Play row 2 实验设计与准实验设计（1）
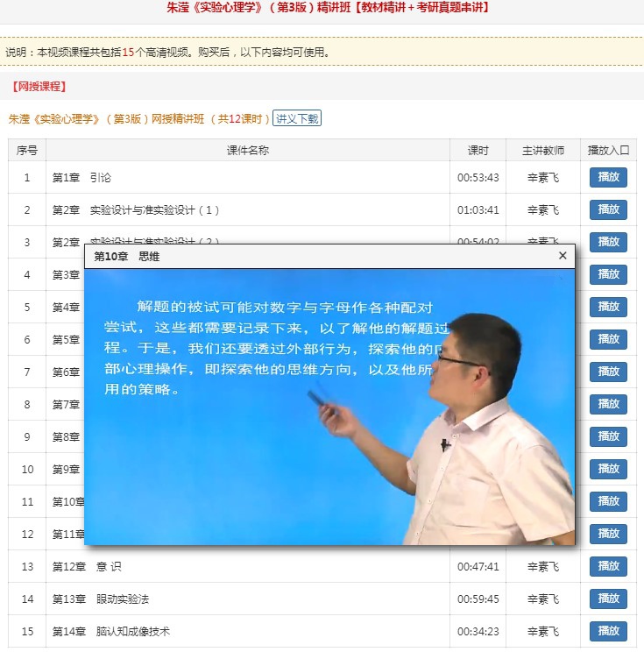The width and height of the screenshot is (644, 659). pos(608,209)
